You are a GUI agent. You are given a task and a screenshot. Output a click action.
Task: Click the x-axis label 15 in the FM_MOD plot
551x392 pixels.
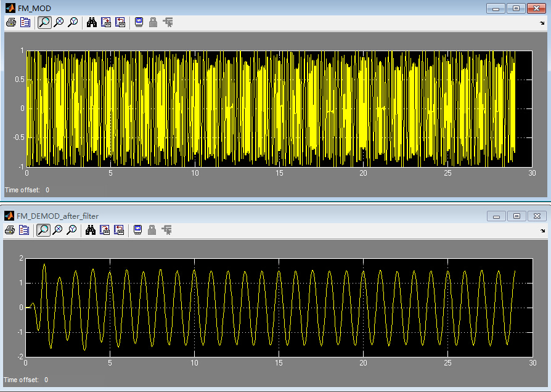[279, 173]
